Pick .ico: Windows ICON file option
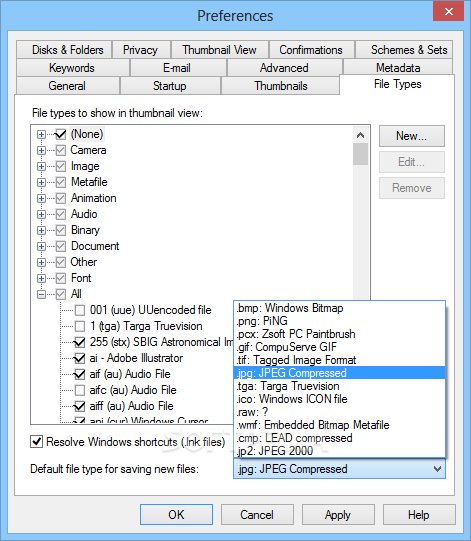Viewport: 471px width, 541px height. (x=340, y=399)
